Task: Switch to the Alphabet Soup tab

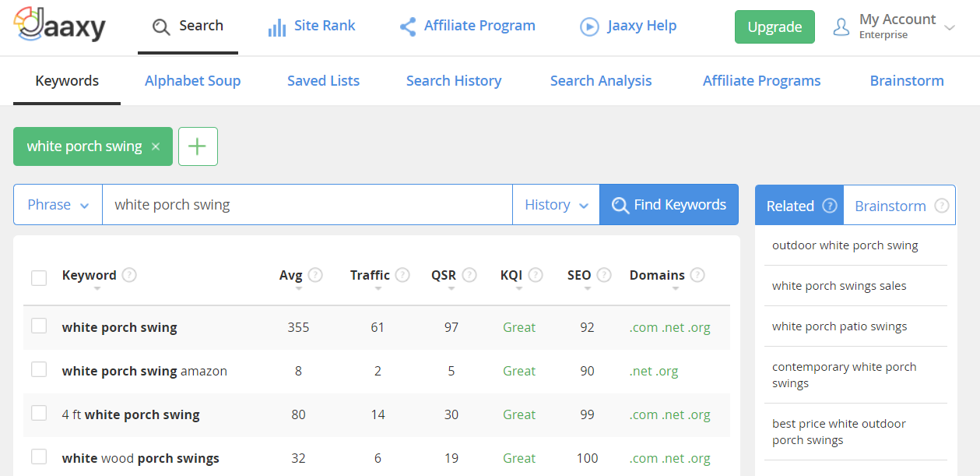Action: pos(192,81)
